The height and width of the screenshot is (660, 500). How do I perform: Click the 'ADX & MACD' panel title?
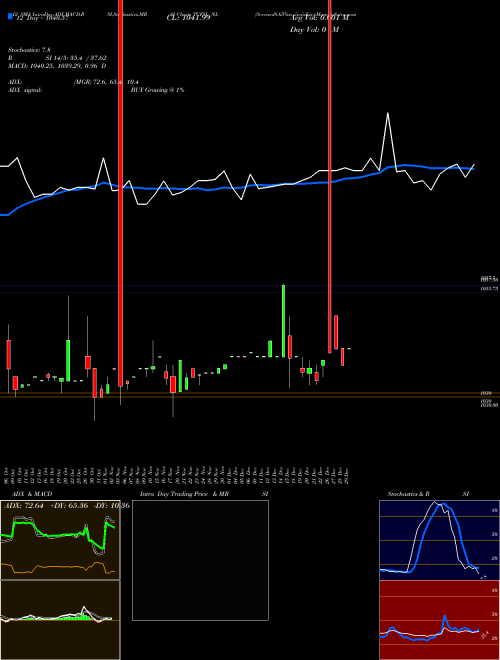point(32,494)
